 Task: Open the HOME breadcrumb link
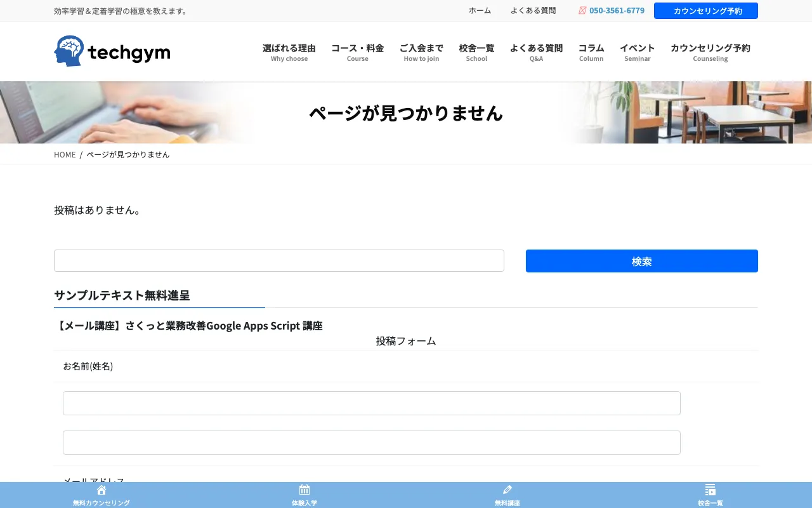65,154
